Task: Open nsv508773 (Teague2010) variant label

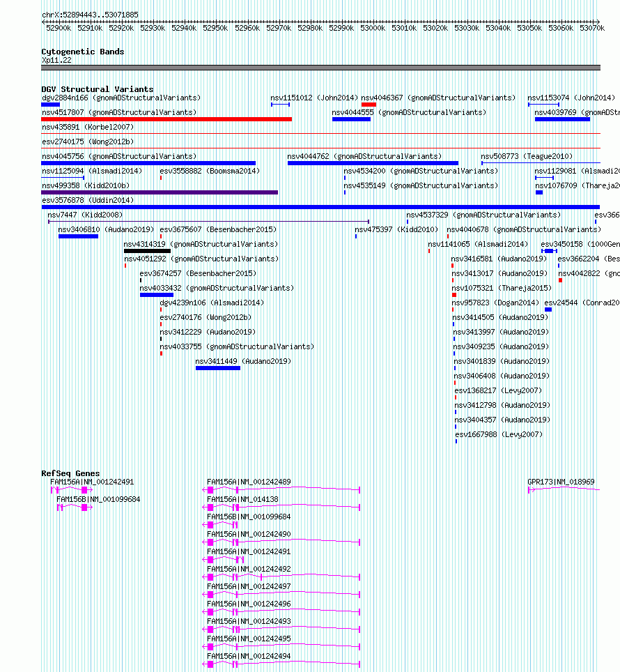Action: click(x=527, y=156)
